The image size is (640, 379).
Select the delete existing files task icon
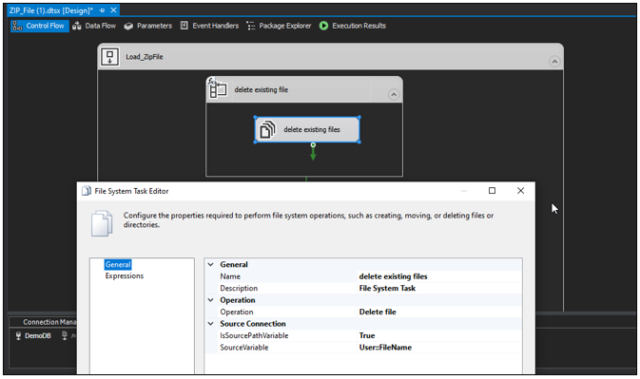pos(268,129)
